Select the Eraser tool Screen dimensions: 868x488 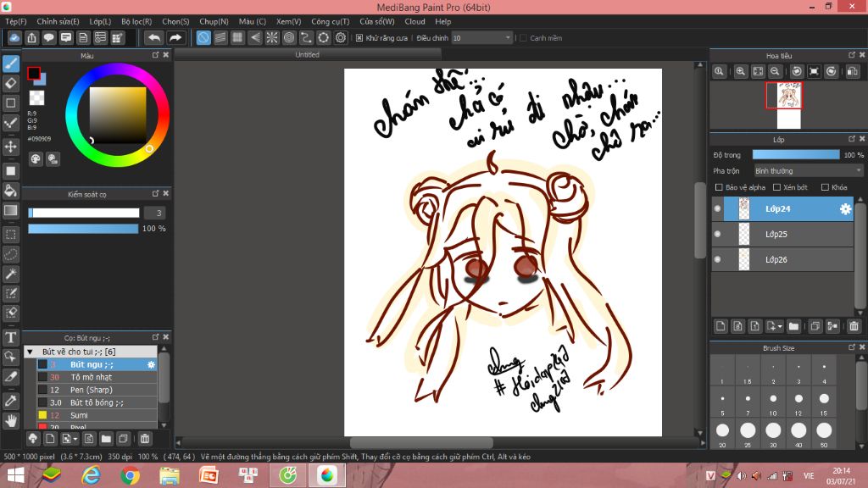(x=10, y=84)
